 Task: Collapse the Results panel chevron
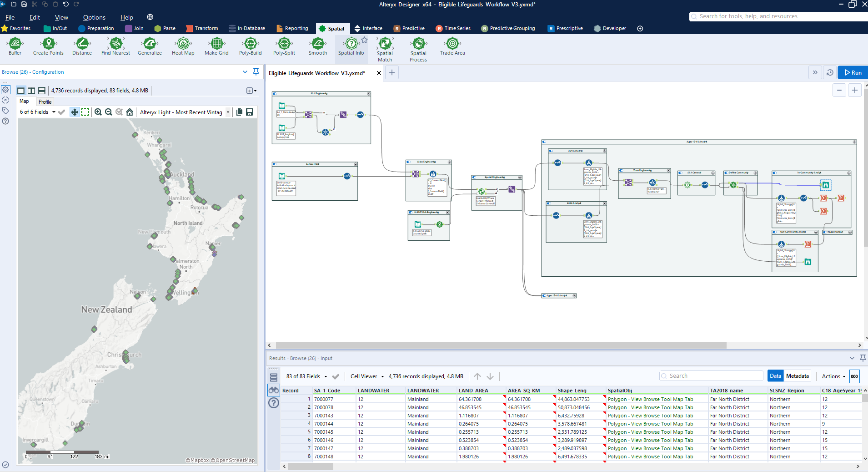click(x=852, y=358)
